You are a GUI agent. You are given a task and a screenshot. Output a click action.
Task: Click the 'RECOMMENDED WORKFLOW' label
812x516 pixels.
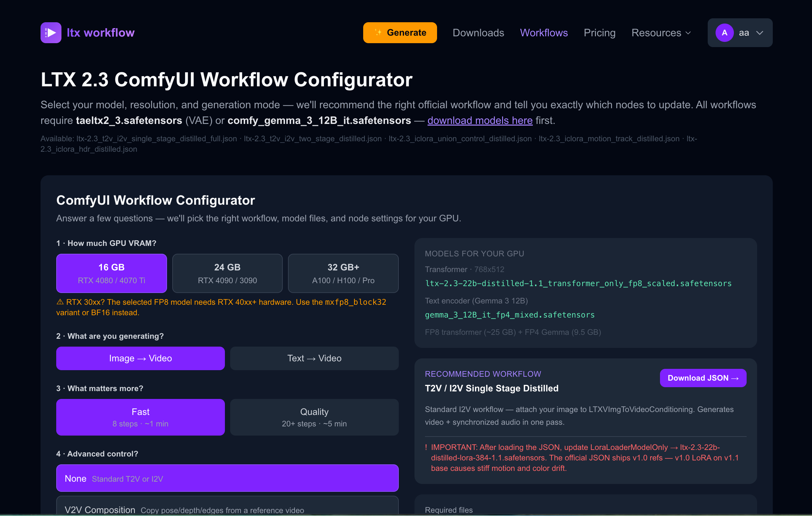click(483, 374)
